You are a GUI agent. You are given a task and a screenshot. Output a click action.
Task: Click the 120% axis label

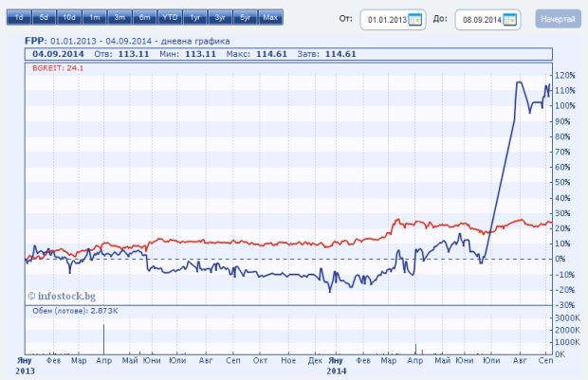click(x=564, y=75)
